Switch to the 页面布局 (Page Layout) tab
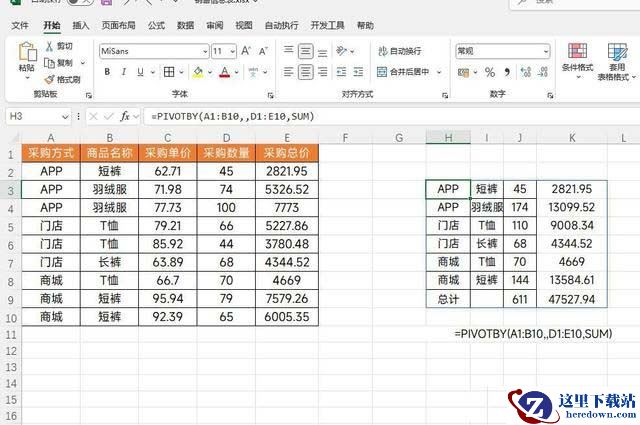640x425 pixels. [x=118, y=26]
